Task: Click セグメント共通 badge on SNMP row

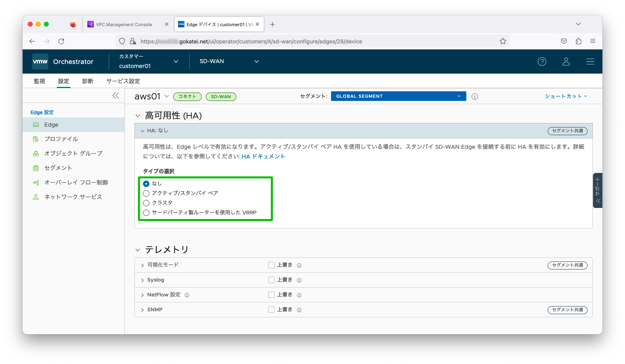Action: pyautogui.click(x=567, y=310)
